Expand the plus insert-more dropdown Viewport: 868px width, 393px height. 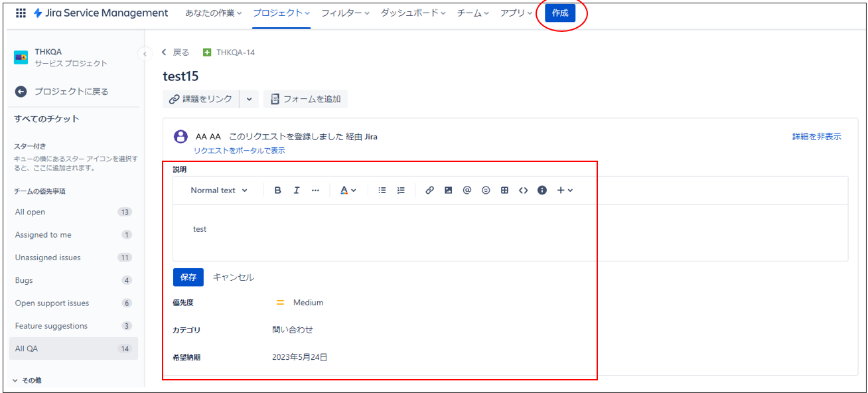(565, 191)
